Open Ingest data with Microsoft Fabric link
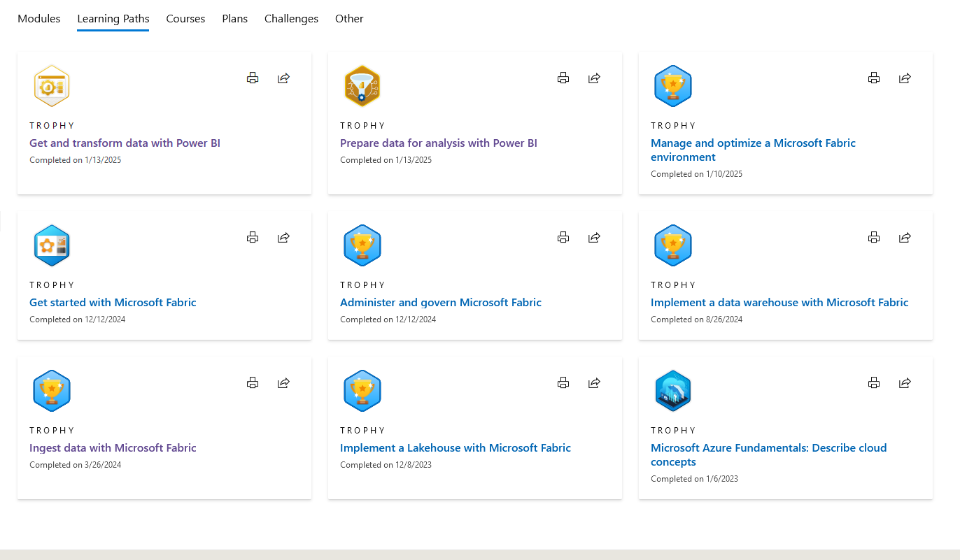The image size is (960, 560). tap(113, 448)
